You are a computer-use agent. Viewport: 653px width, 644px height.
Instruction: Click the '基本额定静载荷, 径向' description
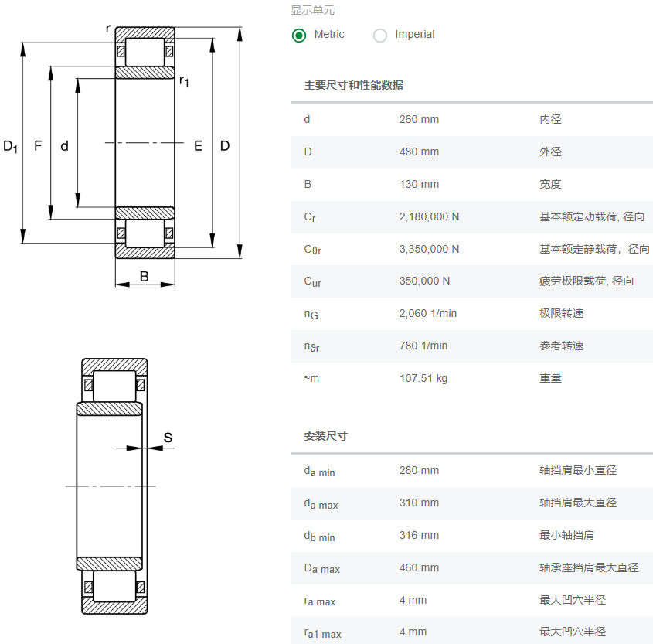click(x=594, y=249)
